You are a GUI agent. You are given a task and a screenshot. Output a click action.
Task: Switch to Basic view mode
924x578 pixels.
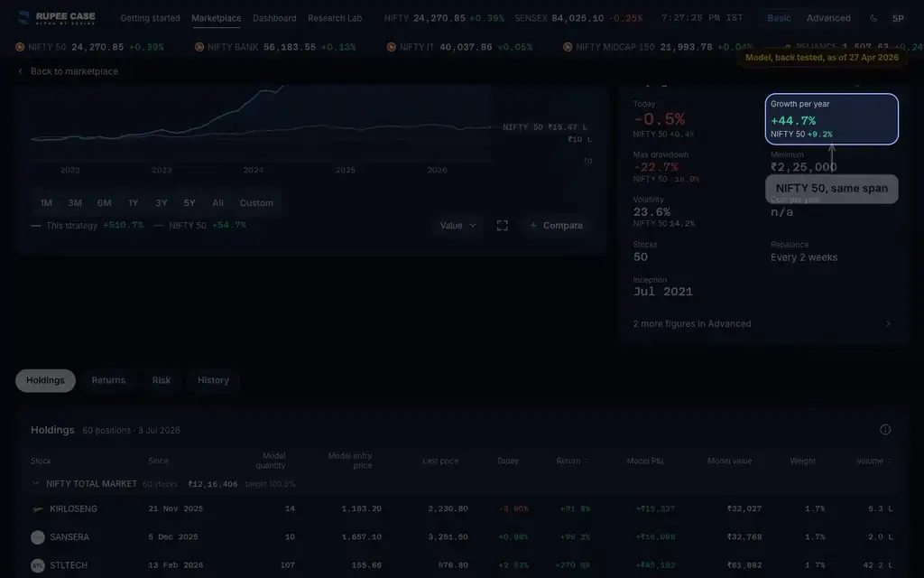point(779,18)
